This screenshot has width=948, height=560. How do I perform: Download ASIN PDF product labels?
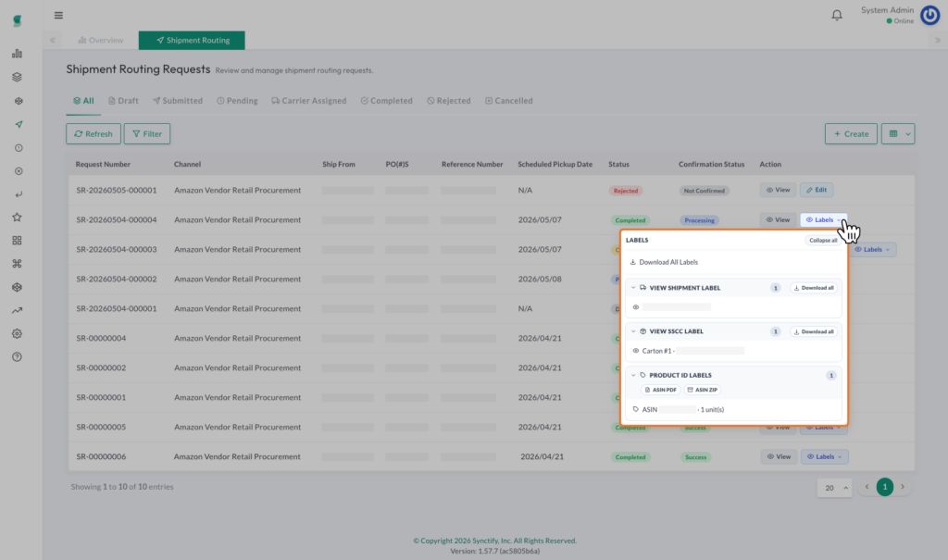click(661, 390)
